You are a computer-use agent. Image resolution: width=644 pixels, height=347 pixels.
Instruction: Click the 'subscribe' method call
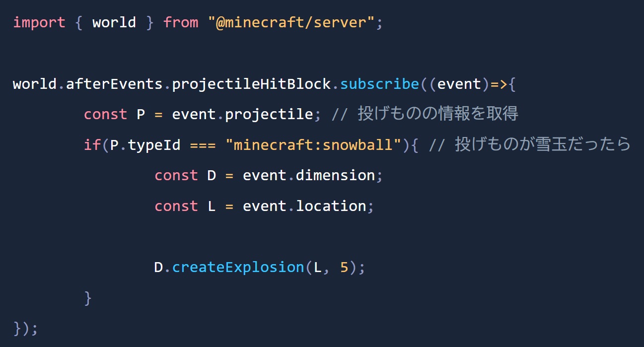click(x=380, y=84)
